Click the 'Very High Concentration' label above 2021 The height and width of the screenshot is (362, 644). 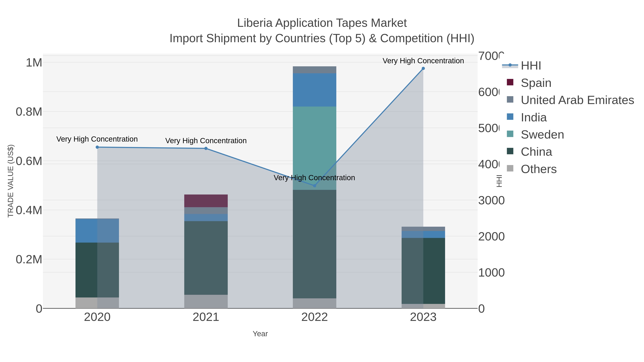(206, 141)
